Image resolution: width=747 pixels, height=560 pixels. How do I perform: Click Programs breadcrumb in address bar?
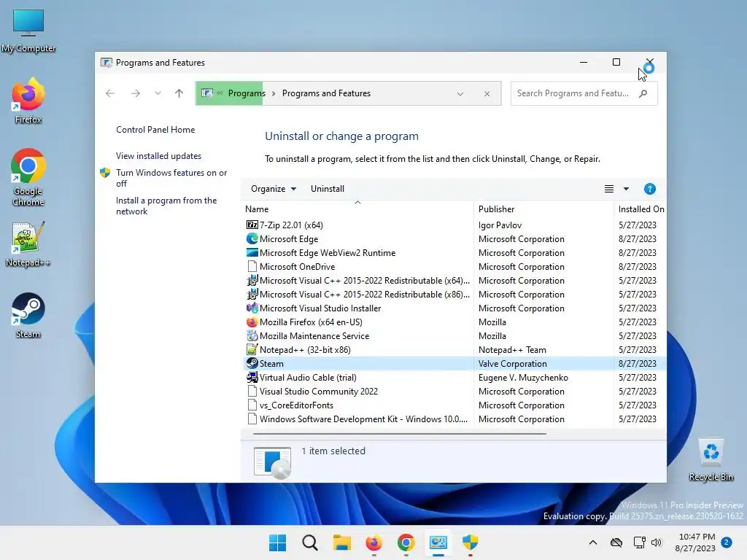click(247, 93)
